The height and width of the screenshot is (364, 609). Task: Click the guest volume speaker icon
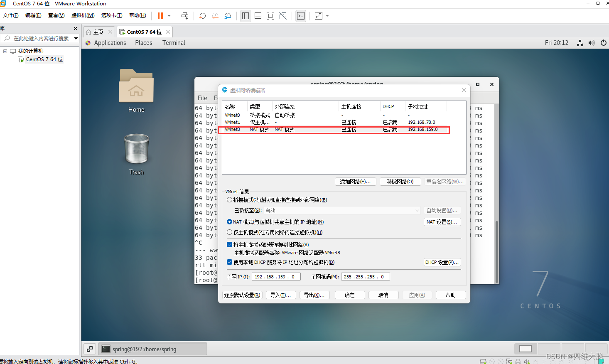click(x=592, y=43)
